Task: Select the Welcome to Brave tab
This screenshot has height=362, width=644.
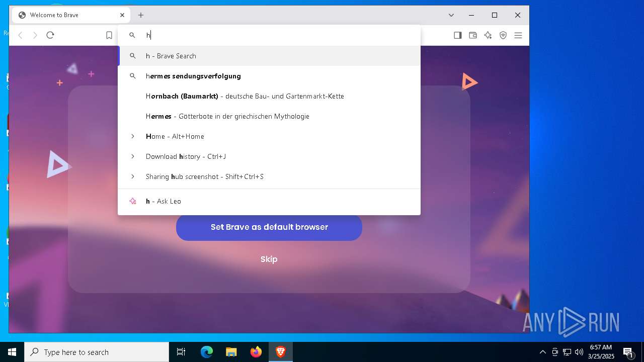Action: pos(71,15)
